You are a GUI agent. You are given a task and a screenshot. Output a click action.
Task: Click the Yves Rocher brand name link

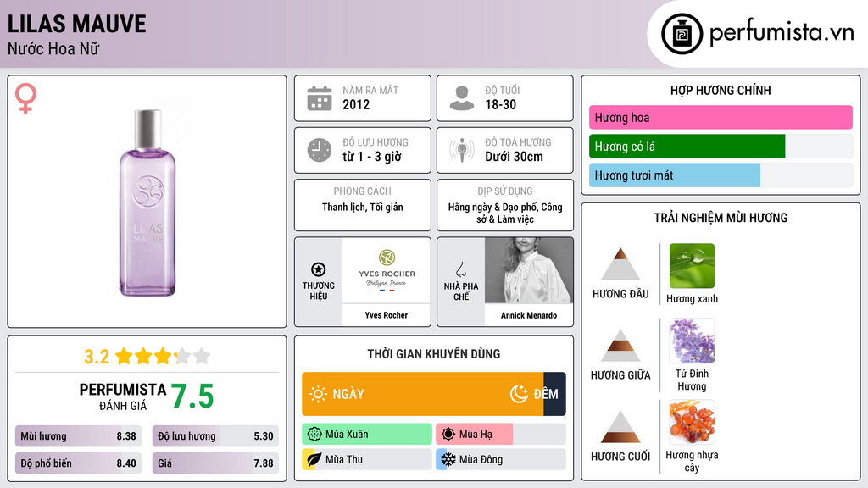(387, 315)
